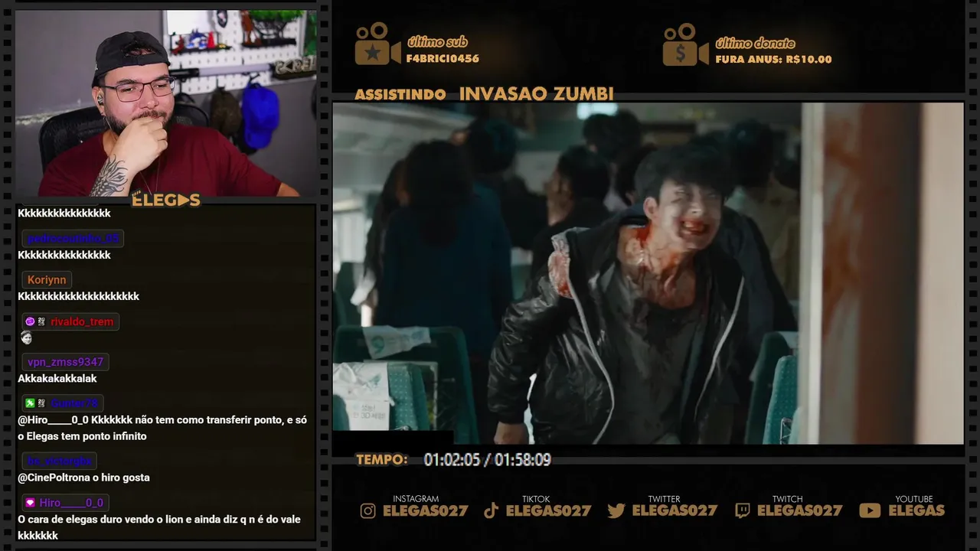Click the patterned badge beside rivaldo_trem's name

pos(41,321)
